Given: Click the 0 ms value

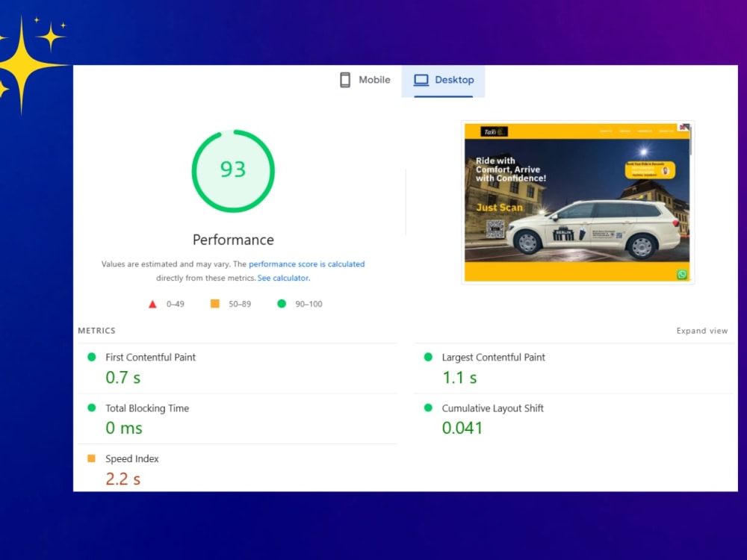Looking at the screenshot, I should point(124,428).
